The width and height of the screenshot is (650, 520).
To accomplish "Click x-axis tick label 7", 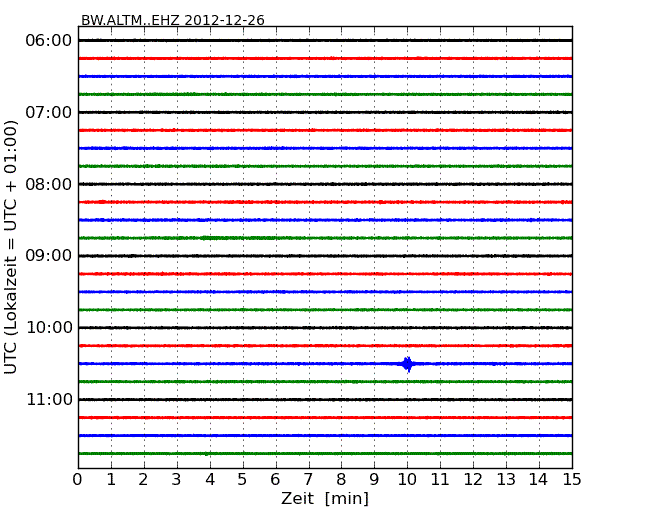I will coord(308,480).
